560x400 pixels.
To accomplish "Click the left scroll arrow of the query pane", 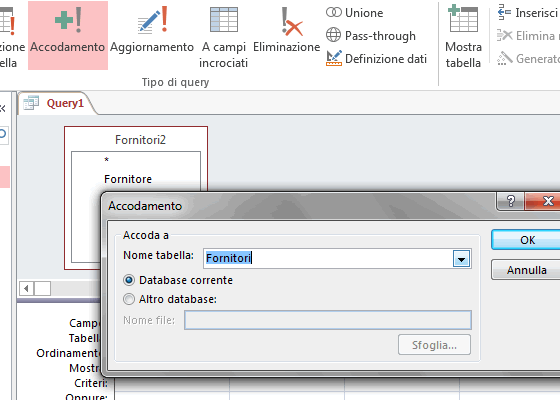I will click(26, 288).
